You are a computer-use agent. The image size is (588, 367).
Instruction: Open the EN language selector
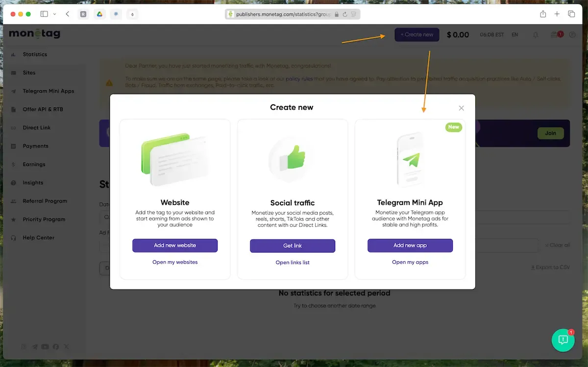click(514, 35)
